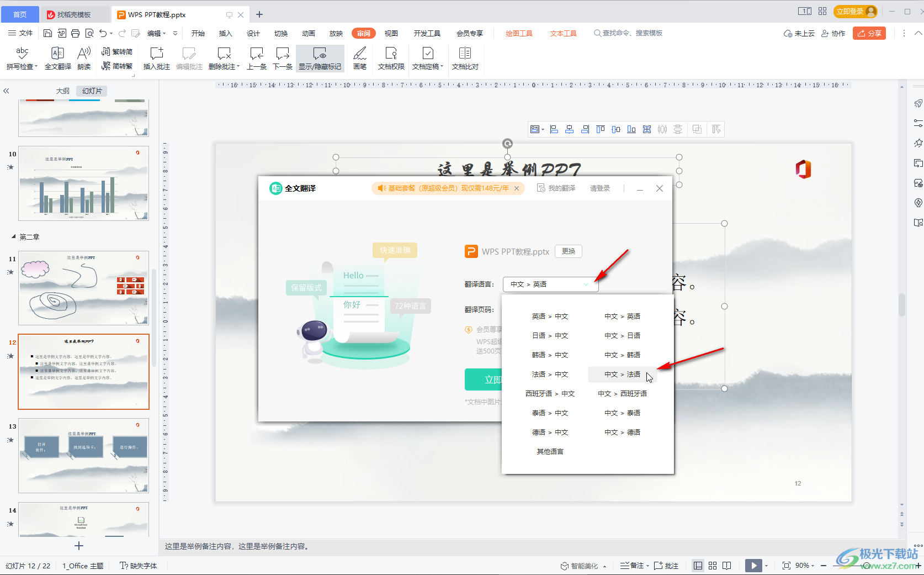Click 缺失字体 in the status bar
Image resolution: width=924 pixels, height=575 pixels.
[x=139, y=566]
